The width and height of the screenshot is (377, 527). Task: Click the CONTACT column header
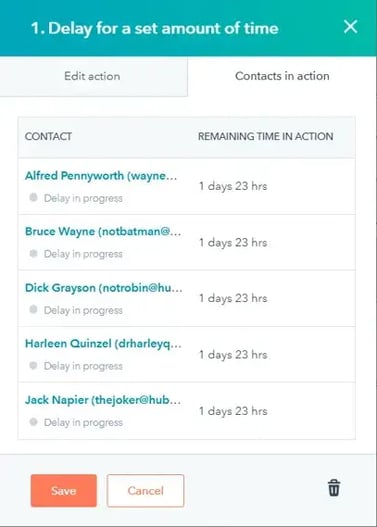click(48, 136)
